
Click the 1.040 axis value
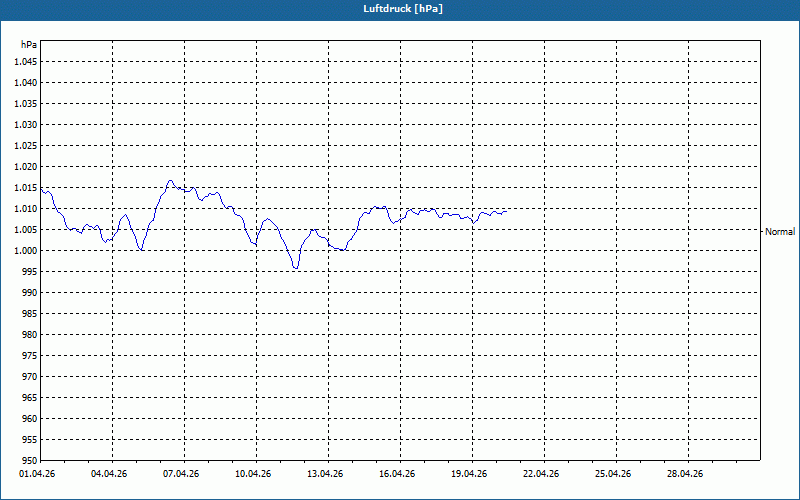[26, 83]
